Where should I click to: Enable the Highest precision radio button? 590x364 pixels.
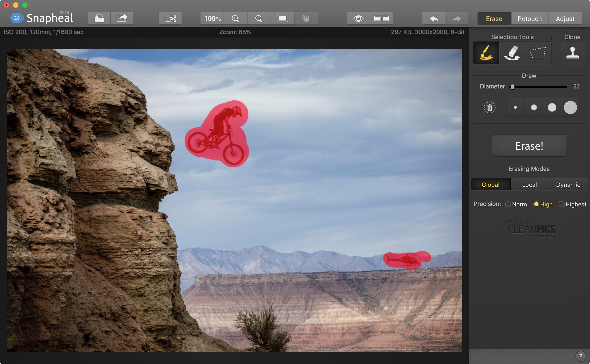click(x=562, y=204)
